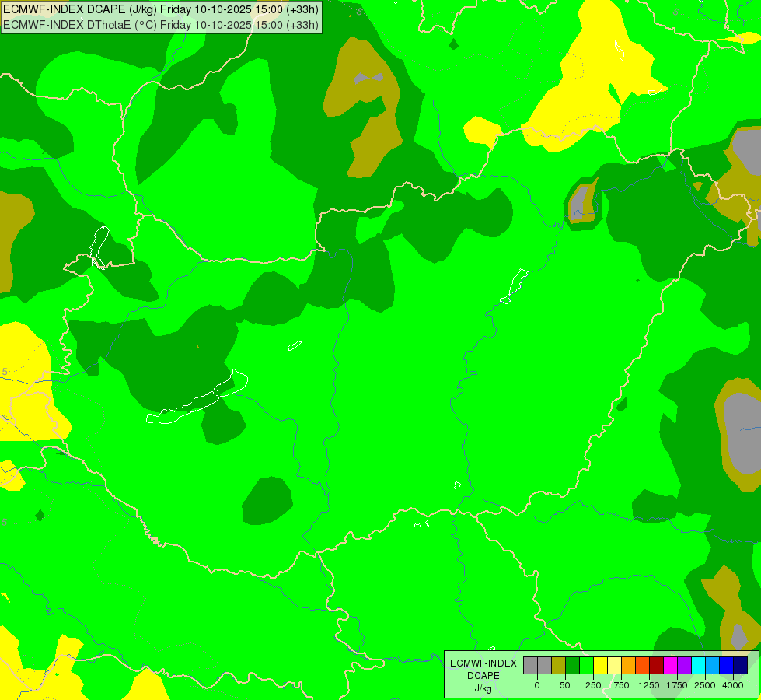Click the bright green legend swatch
This screenshot has width=761, height=700.
(x=587, y=666)
